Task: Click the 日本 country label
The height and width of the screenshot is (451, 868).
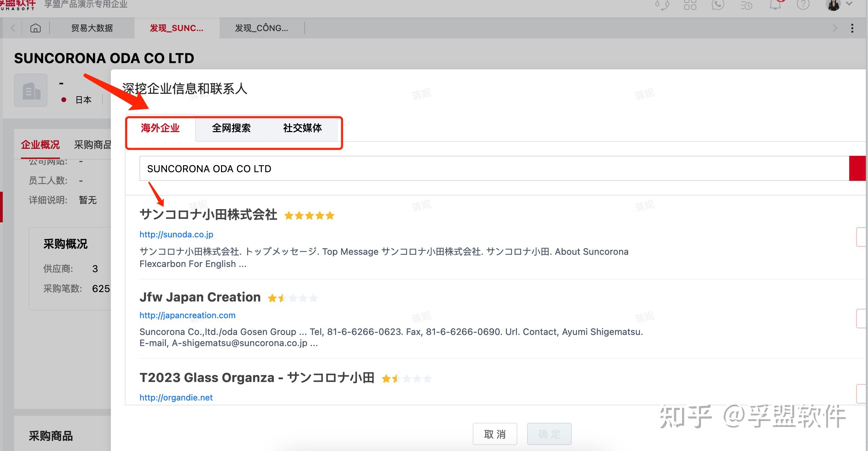Action: [83, 100]
